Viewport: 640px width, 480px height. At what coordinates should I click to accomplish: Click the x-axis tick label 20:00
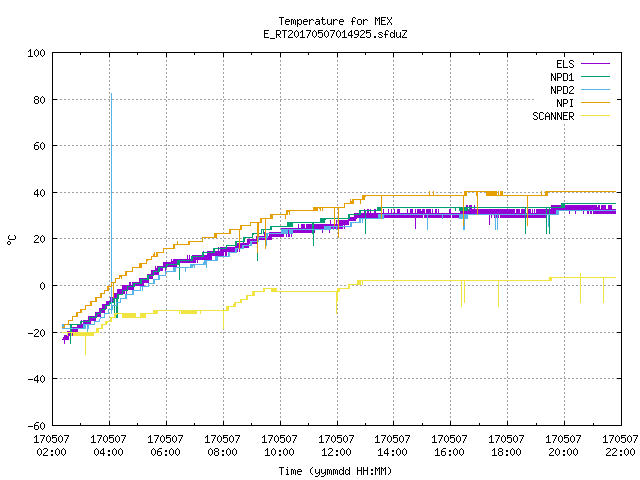pos(563,452)
